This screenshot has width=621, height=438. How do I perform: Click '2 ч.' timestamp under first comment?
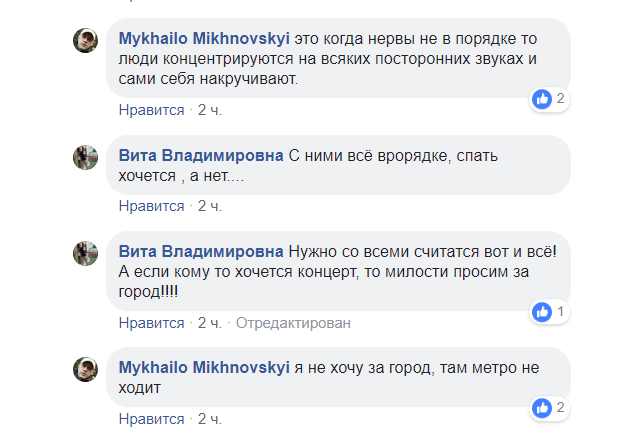(209, 110)
